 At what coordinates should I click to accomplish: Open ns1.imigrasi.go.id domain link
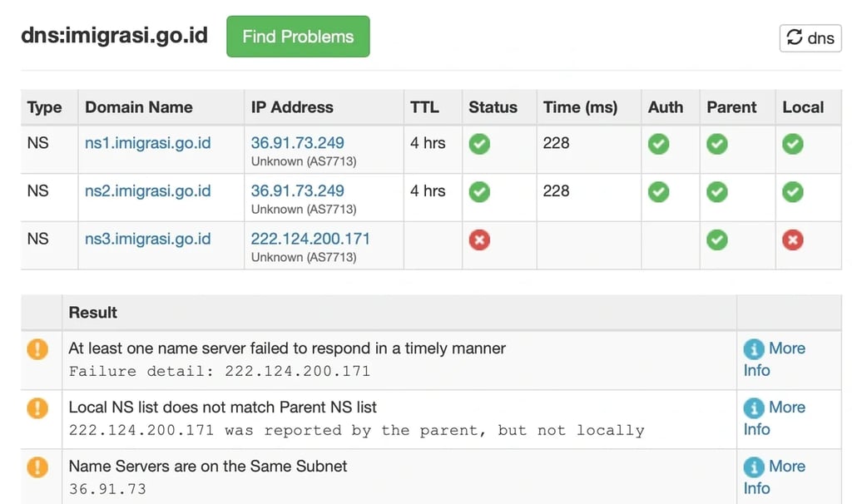[x=147, y=143]
